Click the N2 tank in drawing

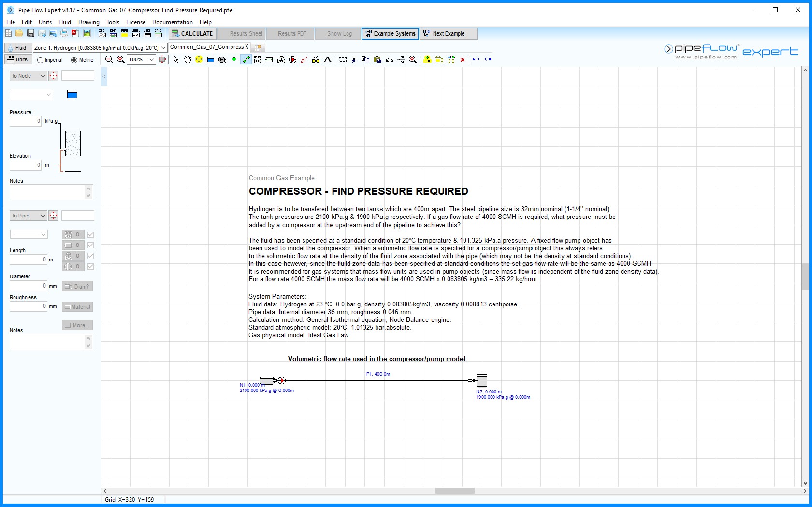pyautogui.click(x=481, y=380)
